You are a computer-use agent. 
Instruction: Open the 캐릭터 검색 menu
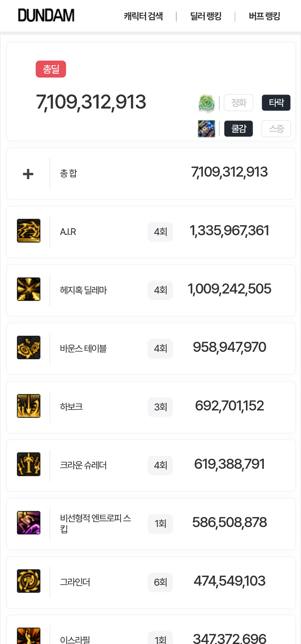143,16
